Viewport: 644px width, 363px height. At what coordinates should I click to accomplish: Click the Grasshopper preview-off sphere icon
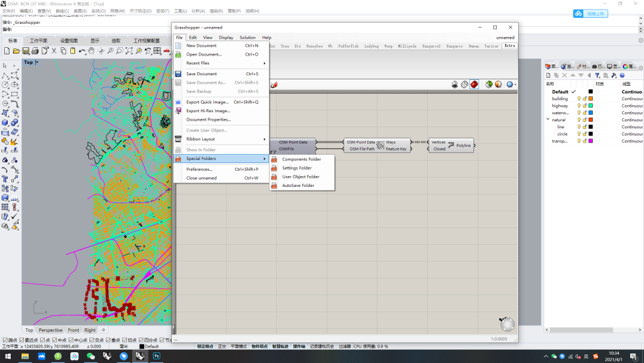(454, 84)
